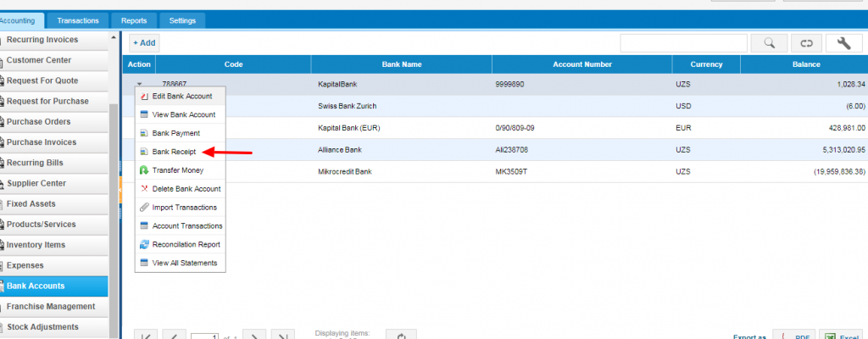
Task: Choose Edit Bank Account from the menu
Action: tap(181, 97)
